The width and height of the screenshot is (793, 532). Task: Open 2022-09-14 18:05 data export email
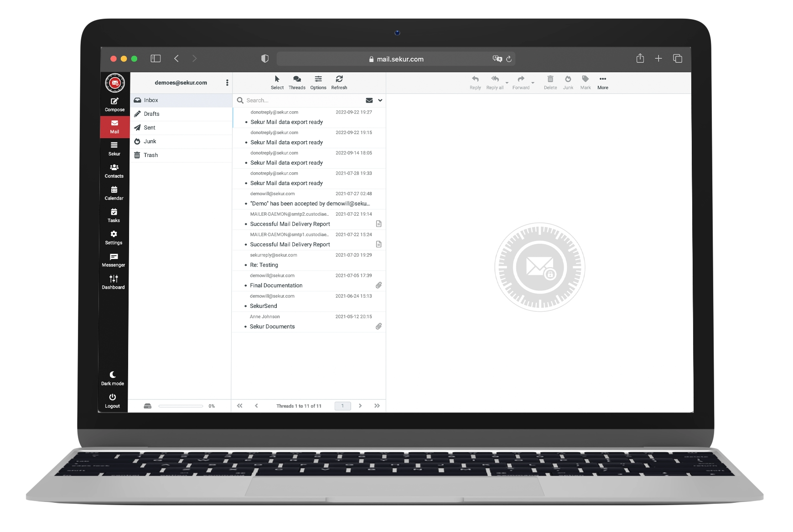(x=309, y=158)
